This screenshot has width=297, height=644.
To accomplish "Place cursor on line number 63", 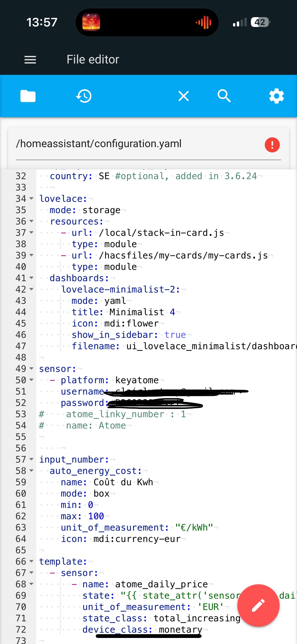I will point(21,527).
